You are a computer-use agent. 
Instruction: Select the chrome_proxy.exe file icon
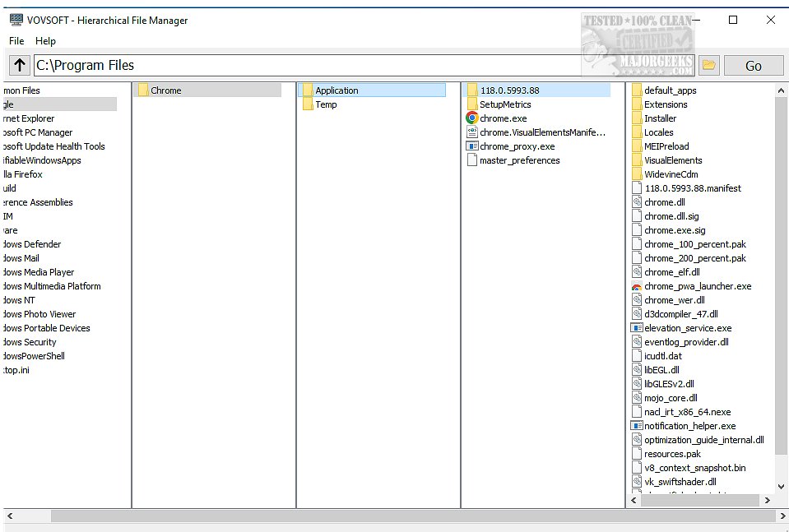tap(471, 146)
